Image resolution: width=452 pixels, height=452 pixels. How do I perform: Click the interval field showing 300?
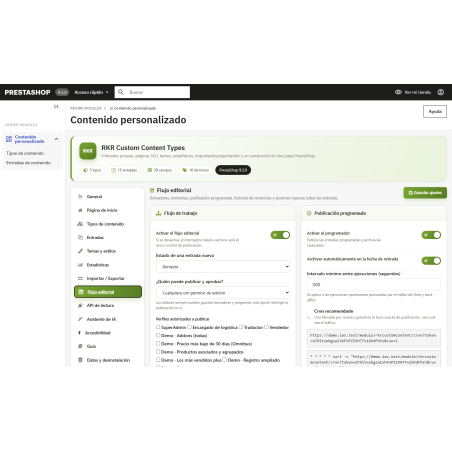pos(374,285)
